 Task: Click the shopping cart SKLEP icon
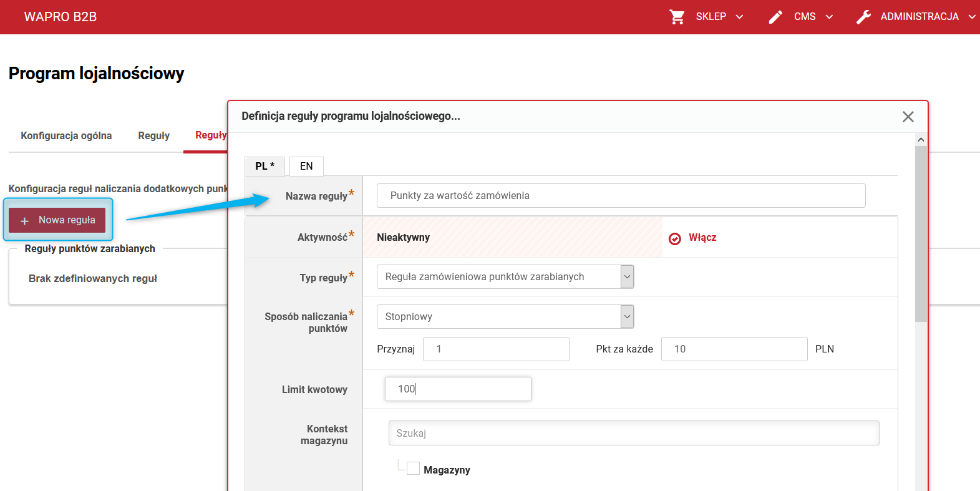coord(677,17)
